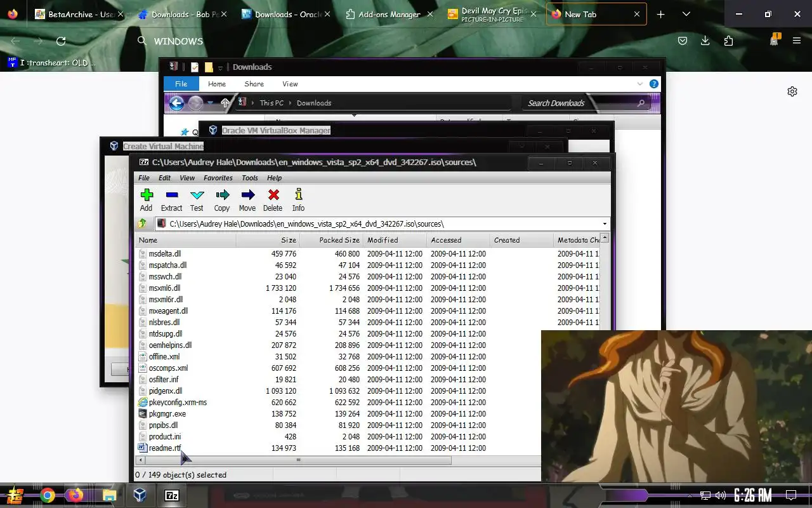812x508 pixels.
Task: Click the Firefox Extensions puzzle icon
Action: pyautogui.click(x=728, y=41)
